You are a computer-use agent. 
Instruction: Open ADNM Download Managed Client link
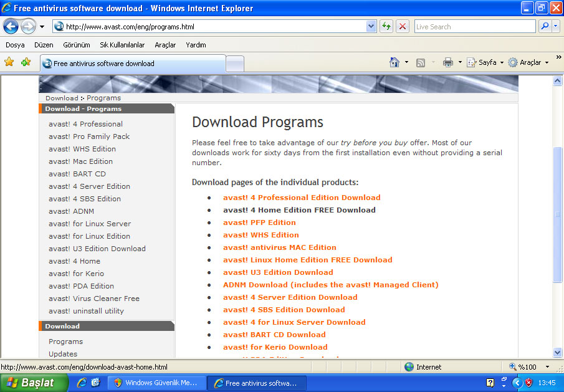[x=330, y=285]
